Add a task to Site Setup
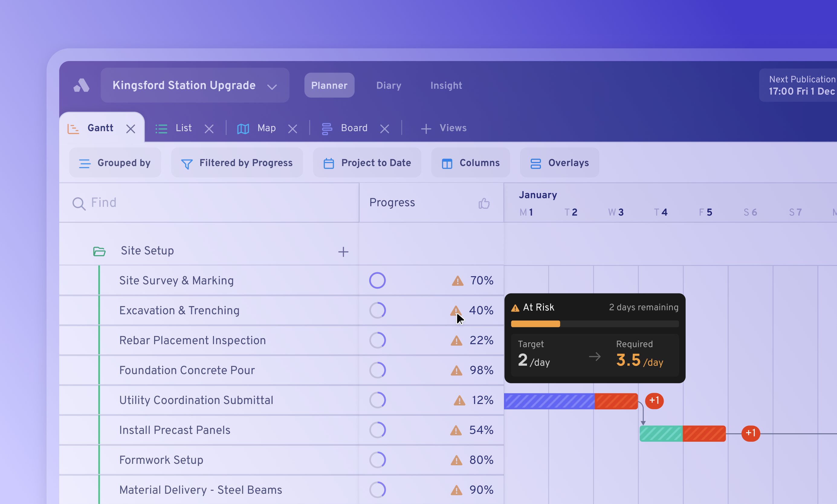The width and height of the screenshot is (837, 504). point(343,252)
